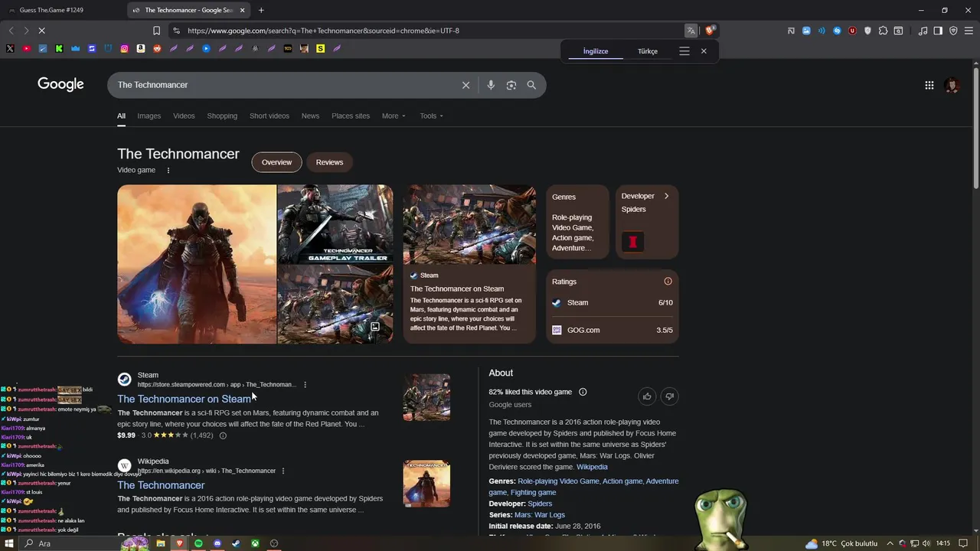Image resolution: width=980 pixels, height=551 pixels.
Task: Switch to the Short videos tab
Action: [269, 116]
